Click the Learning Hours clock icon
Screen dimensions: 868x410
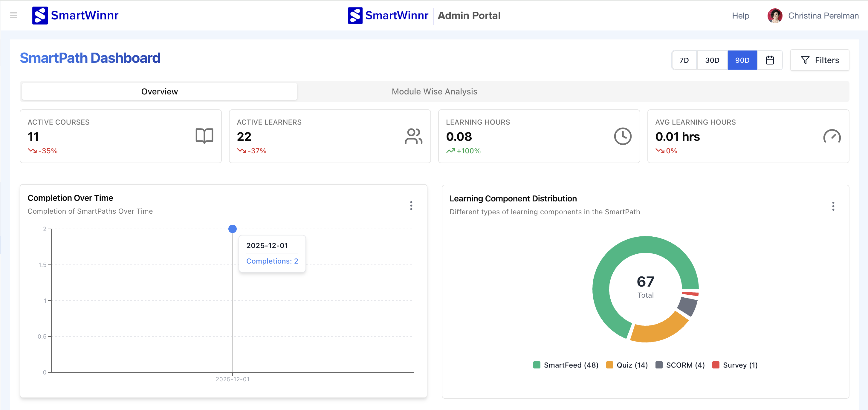coord(622,136)
